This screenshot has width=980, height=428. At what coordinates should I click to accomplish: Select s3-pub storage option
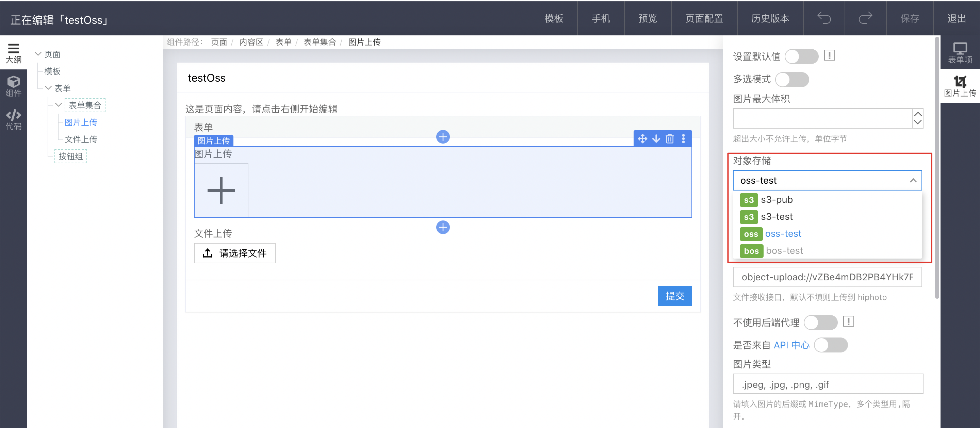[827, 199]
